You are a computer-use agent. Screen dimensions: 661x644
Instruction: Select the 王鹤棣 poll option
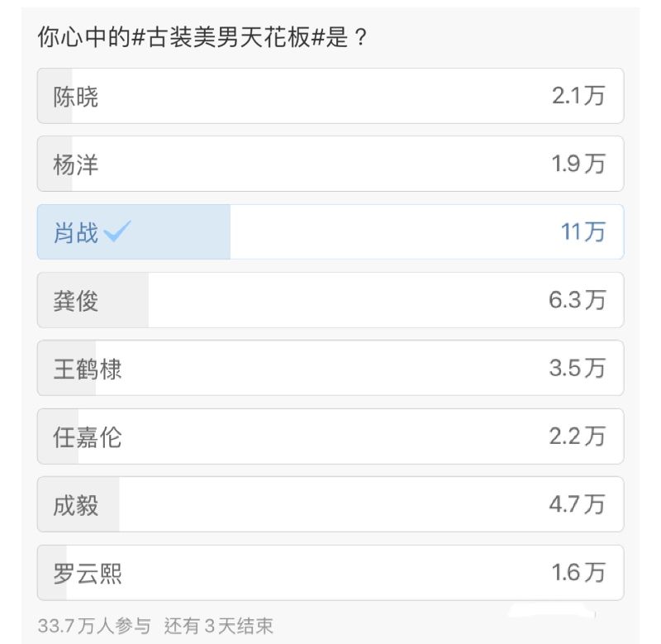coord(87,368)
